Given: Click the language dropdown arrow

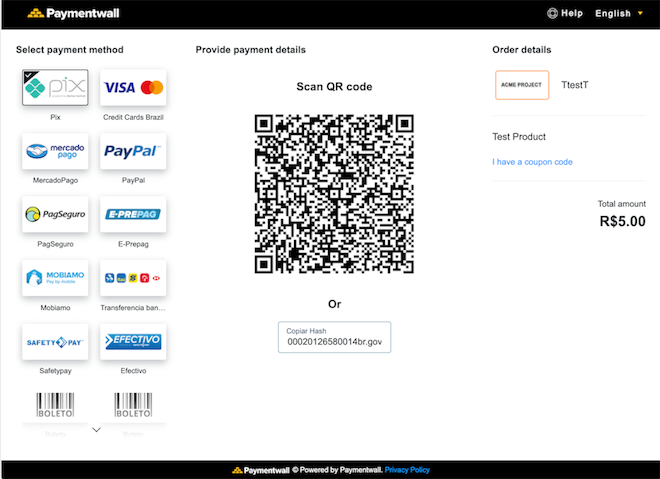Looking at the screenshot, I should point(640,13).
